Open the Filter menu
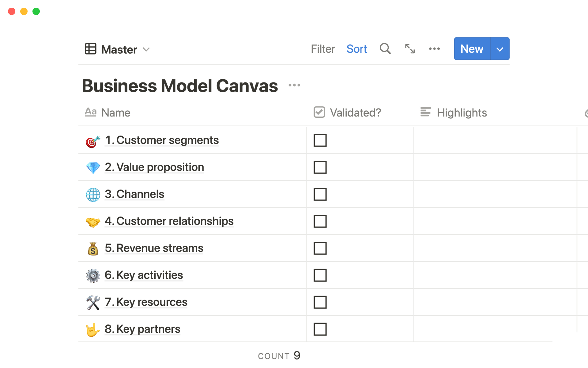This screenshot has width=588, height=368. pyautogui.click(x=323, y=49)
